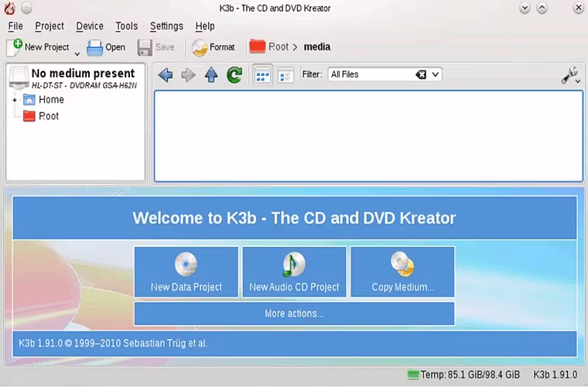Go back with the left arrow
Screen dimensions: 588x387
(166, 75)
